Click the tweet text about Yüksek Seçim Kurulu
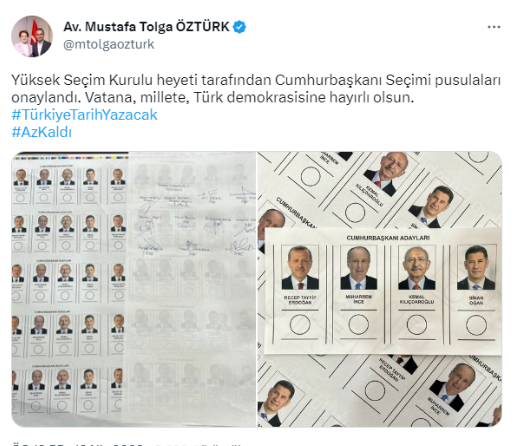This screenshot has width=520, height=446. pos(256,88)
